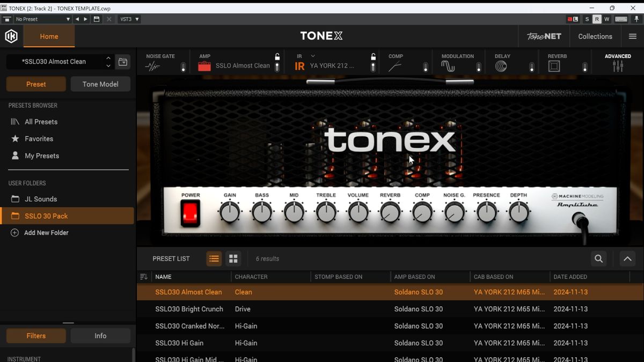This screenshot has height=362, width=644.
Task: Select SSLO30 Bright Crunch preset row
Action: (x=390, y=309)
